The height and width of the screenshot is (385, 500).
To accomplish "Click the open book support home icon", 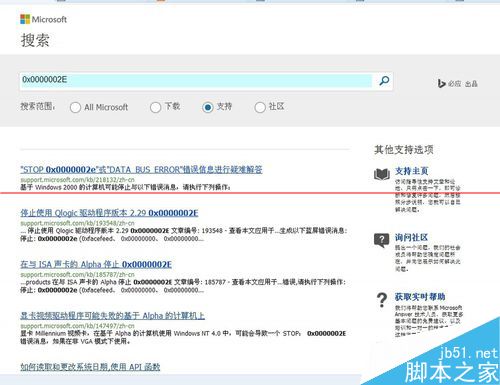I will (382, 174).
